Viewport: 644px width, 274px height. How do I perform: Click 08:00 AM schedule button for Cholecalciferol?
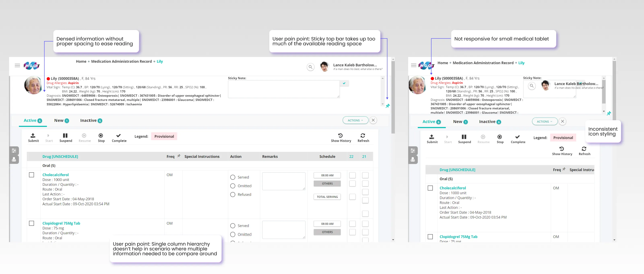coord(327,175)
